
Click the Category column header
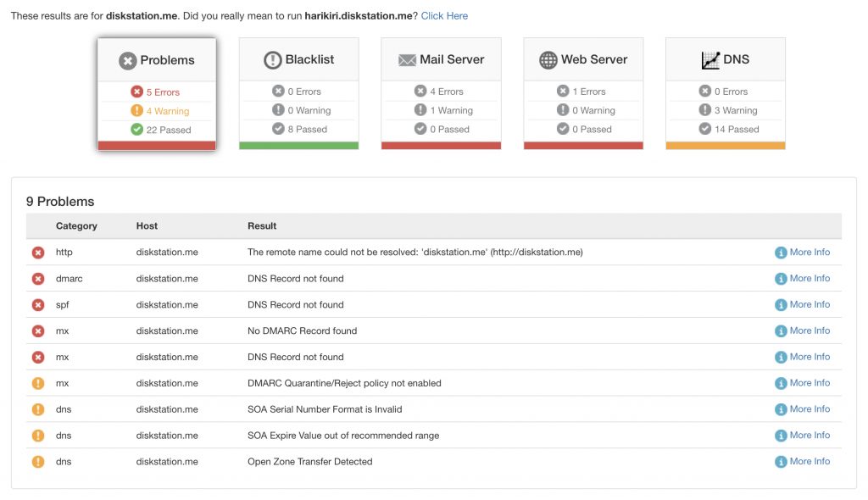pyautogui.click(x=76, y=226)
